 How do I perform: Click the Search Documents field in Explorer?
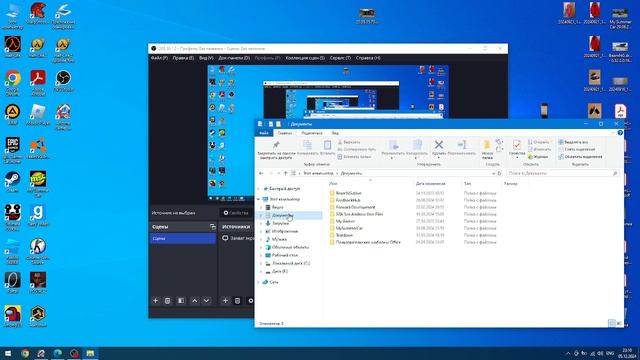point(562,173)
